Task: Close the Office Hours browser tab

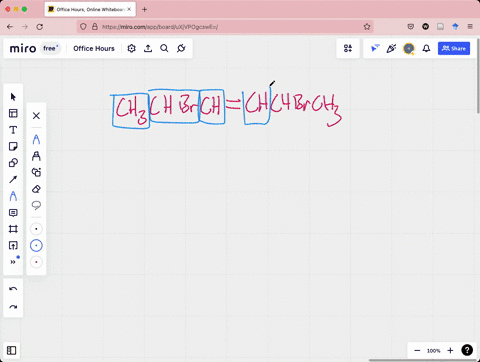Action: [x=129, y=9]
